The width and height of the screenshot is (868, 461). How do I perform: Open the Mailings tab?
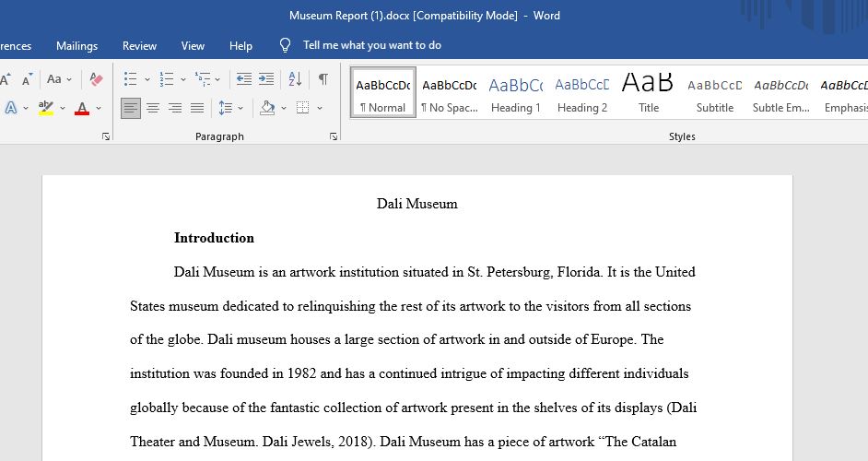pyautogui.click(x=77, y=46)
